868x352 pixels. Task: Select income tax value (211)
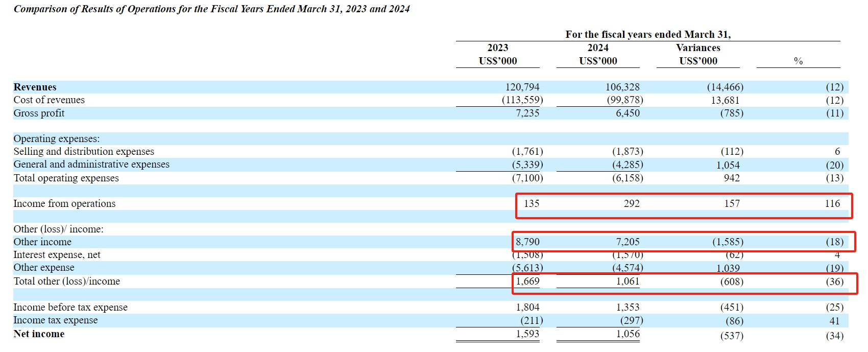click(x=532, y=320)
